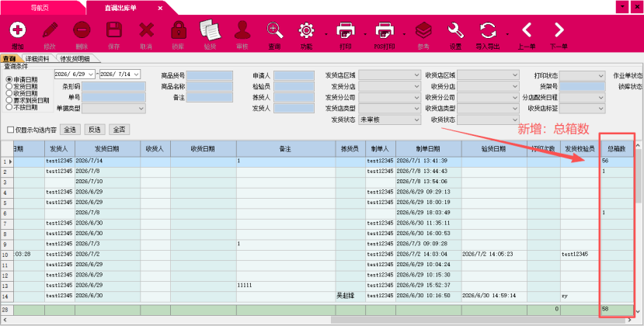This screenshot has height=326, width=644.
Task: Select the 申请日期 radio button
Action: [9, 79]
